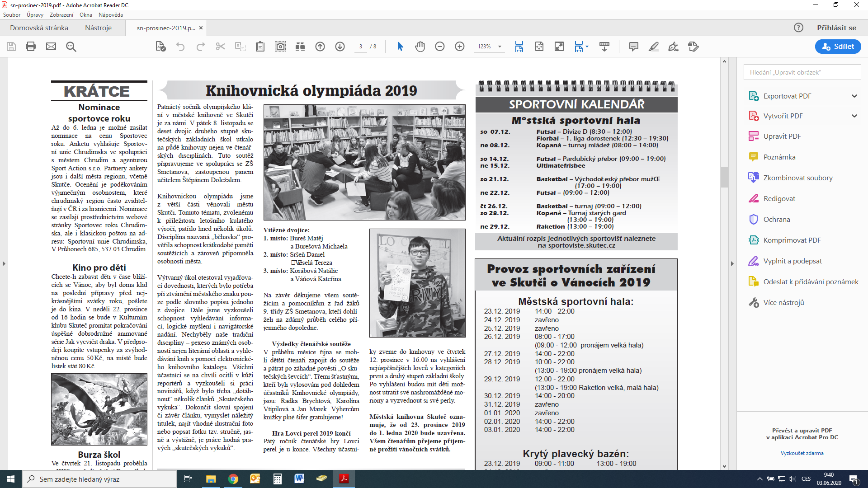Switch to full screen mode icon
This screenshot has width=868, height=488.
click(559, 47)
